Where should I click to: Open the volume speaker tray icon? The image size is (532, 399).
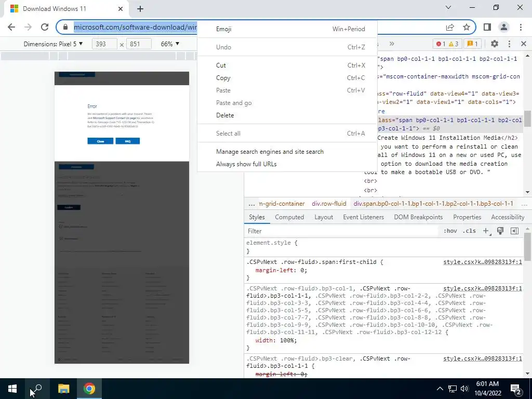pyautogui.click(x=464, y=389)
